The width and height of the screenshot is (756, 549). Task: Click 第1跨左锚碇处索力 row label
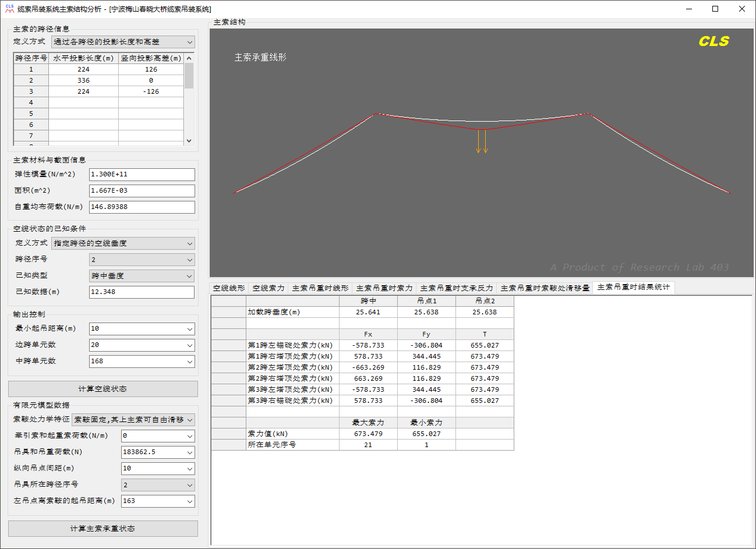[292, 345]
